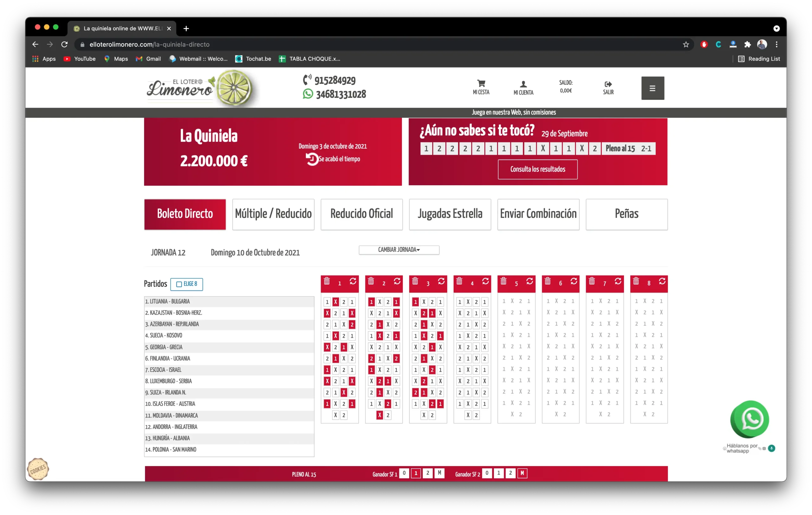Refresh icon for column 7
Viewport: 812px width, 515px height.
[618, 281]
